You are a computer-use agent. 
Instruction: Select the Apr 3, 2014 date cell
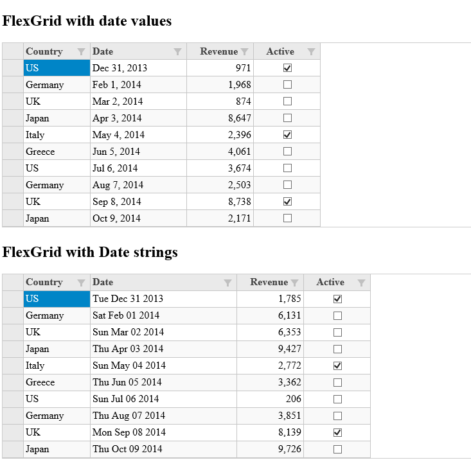[138, 118]
